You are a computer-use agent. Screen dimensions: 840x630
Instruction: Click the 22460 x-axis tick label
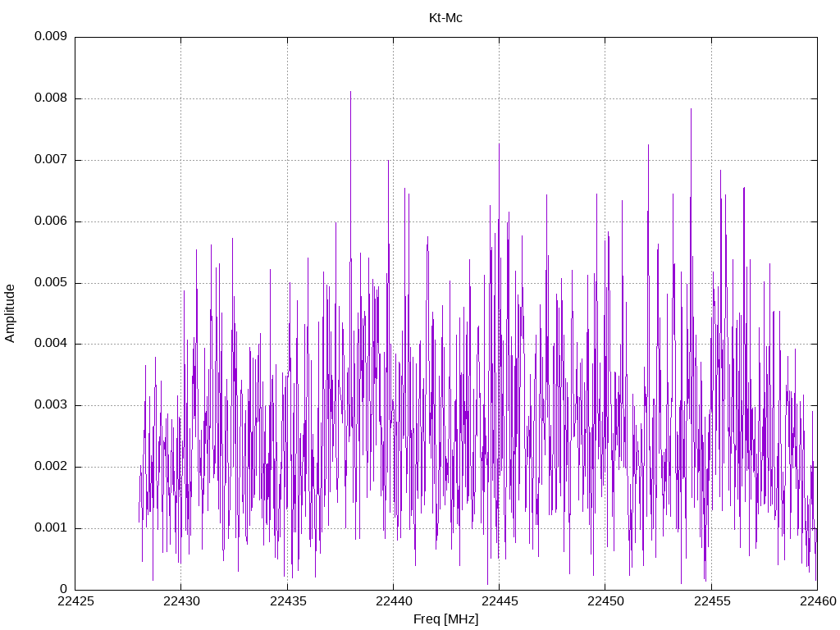pos(818,601)
